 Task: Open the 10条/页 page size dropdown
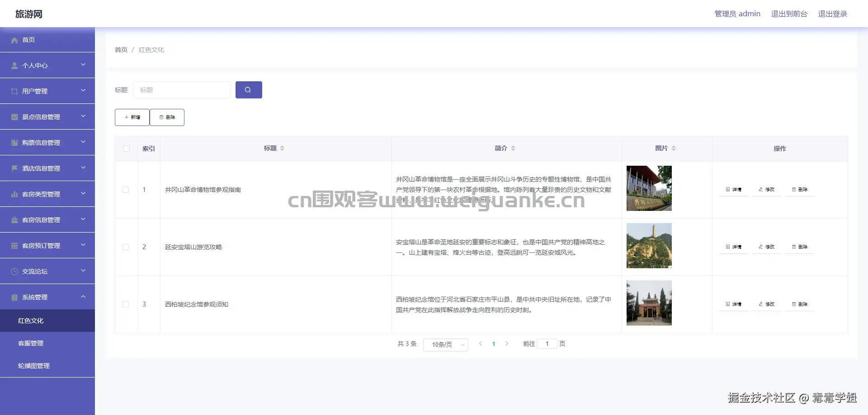[x=445, y=345]
